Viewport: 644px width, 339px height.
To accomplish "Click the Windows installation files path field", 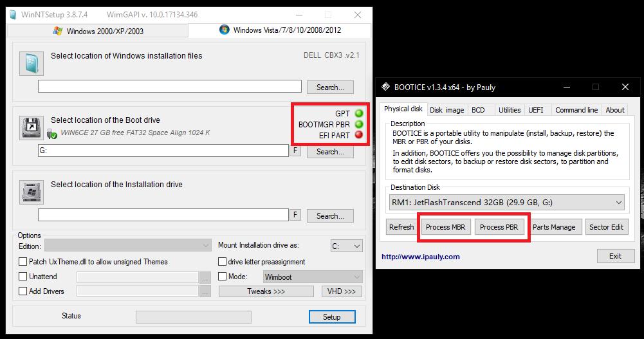I will click(170, 86).
